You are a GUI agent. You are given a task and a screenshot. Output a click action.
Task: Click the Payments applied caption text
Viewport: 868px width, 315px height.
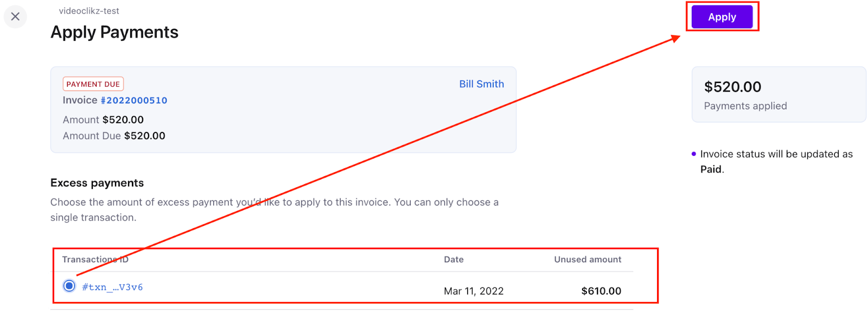pos(745,106)
